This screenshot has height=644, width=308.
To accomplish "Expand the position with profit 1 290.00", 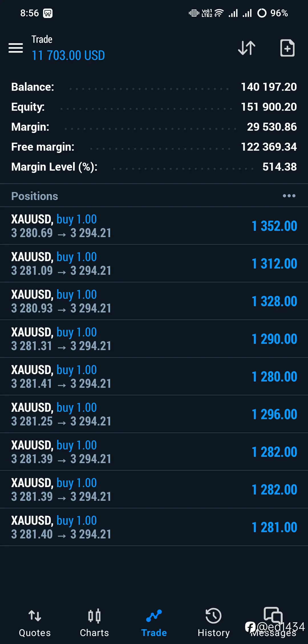I will (x=154, y=339).
